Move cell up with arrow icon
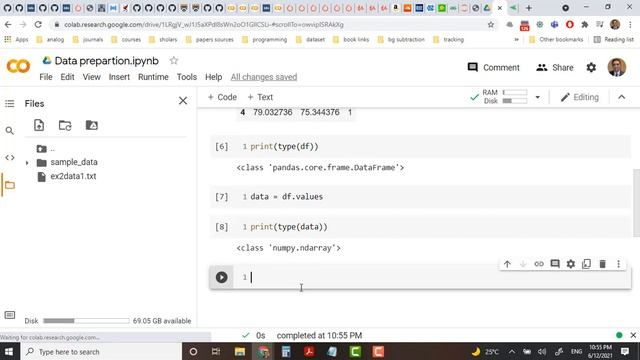The height and width of the screenshot is (360, 640). 507,264
